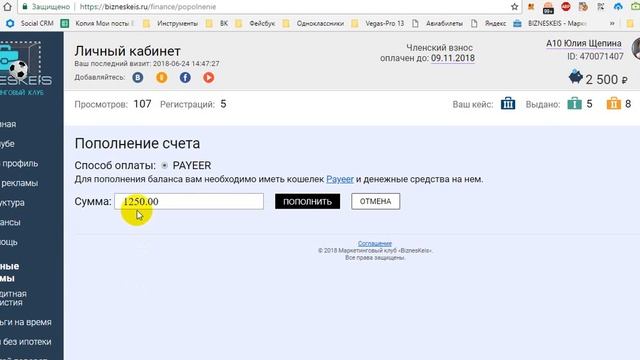
Task: Click the orange issued case icon
Action: [613, 104]
